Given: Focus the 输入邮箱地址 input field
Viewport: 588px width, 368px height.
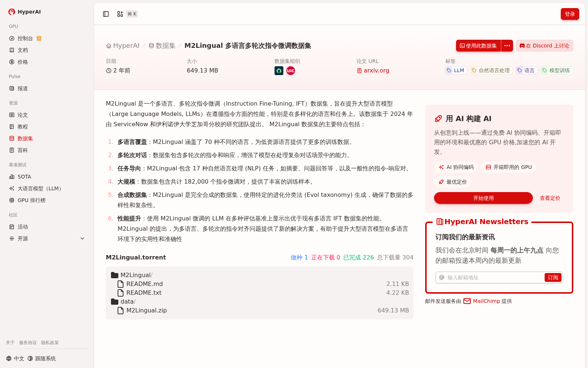Looking at the screenshot, I should pos(494,277).
